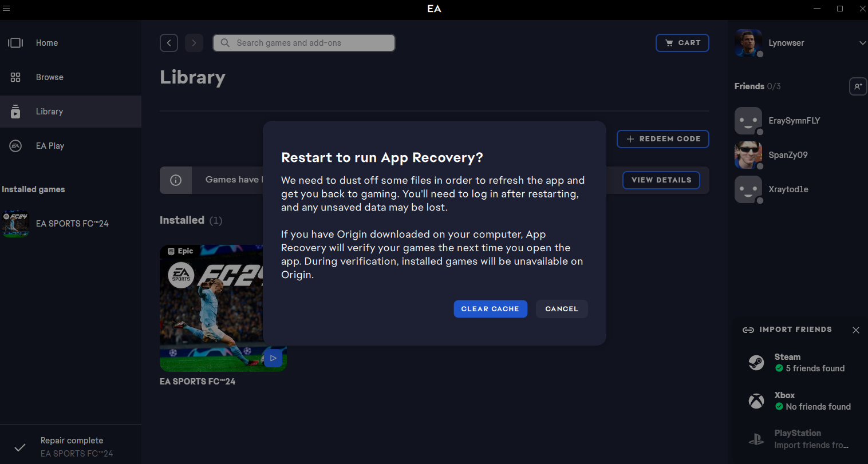
Task: Play FC 24 using the blue play icon
Action: 273,358
